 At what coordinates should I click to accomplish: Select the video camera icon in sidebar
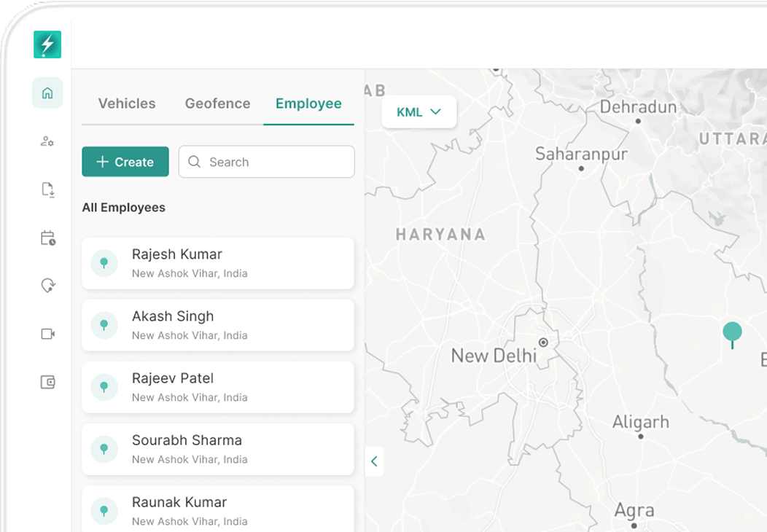click(x=47, y=334)
